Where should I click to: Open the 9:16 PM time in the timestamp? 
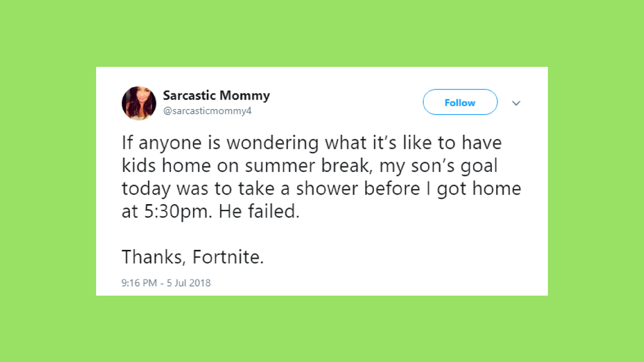click(139, 283)
